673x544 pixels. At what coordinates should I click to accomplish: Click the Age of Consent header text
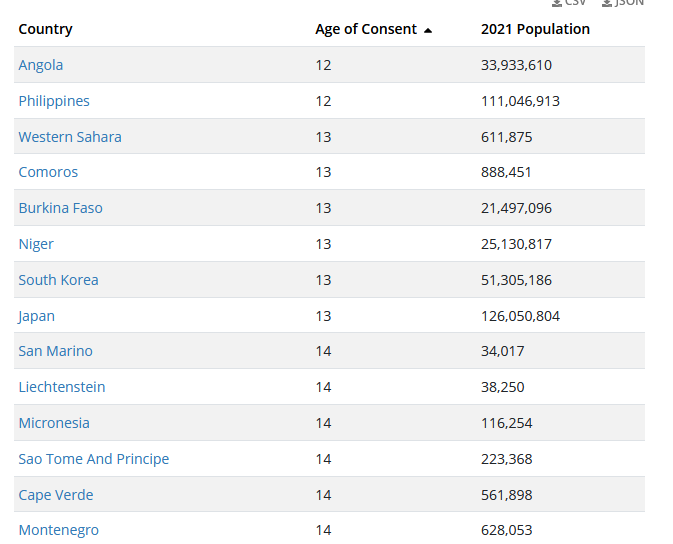pyautogui.click(x=366, y=29)
